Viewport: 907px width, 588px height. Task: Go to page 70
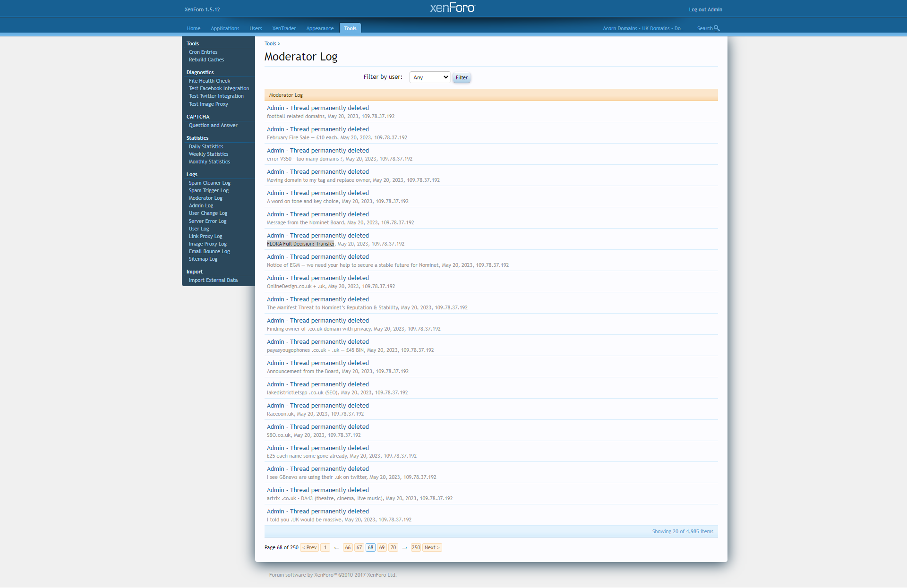point(393,547)
